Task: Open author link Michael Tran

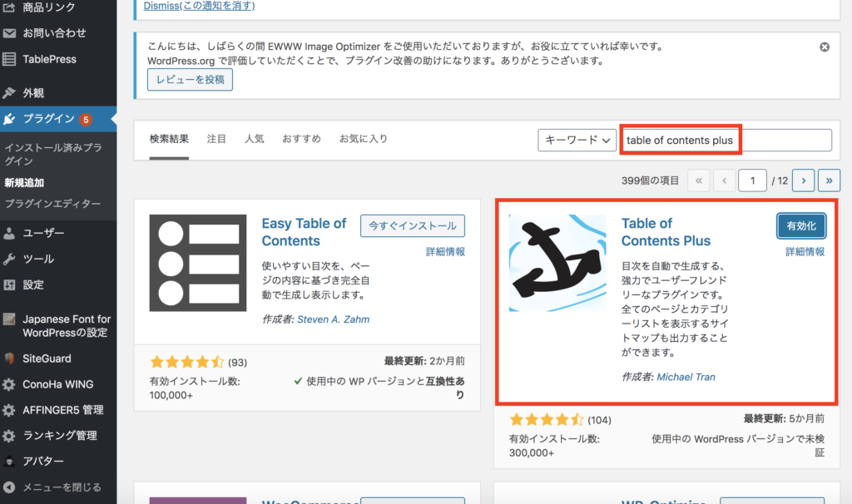Action: pyautogui.click(x=686, y=377)
